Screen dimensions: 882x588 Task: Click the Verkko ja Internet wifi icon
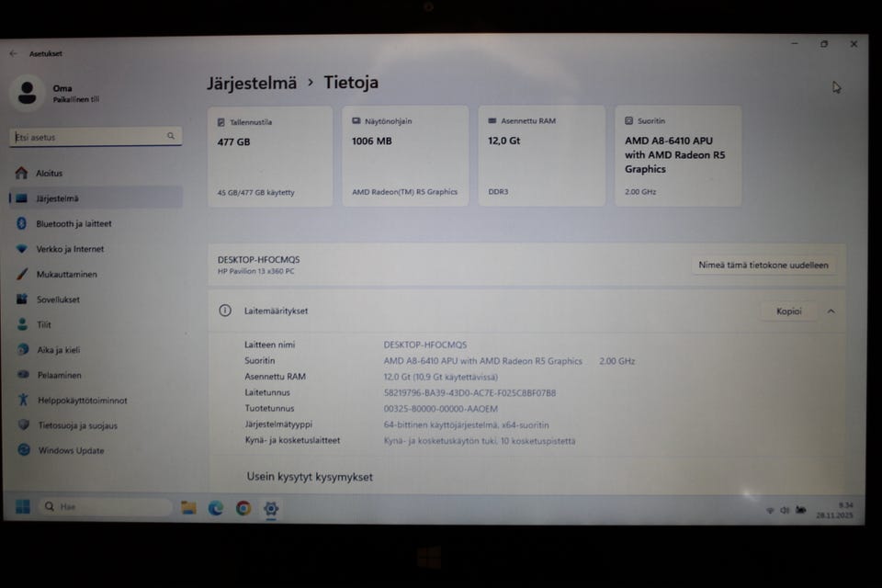21,248
